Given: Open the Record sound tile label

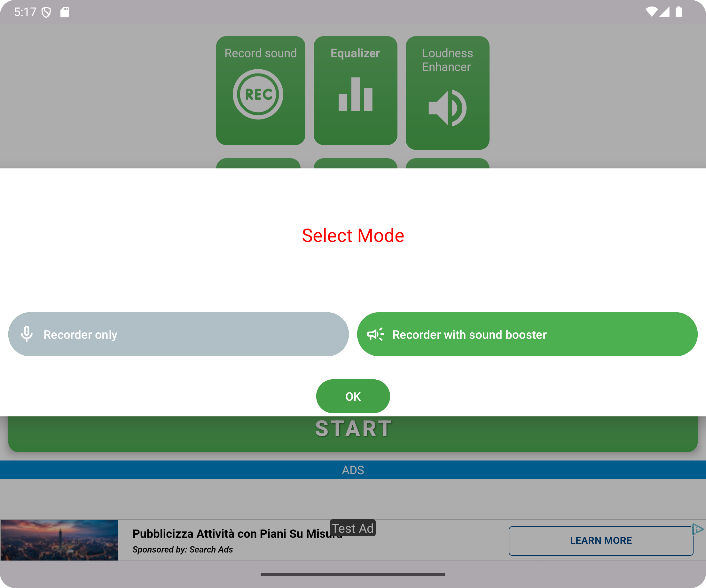Looking at the screenshot, I should [x=261, y=53].
